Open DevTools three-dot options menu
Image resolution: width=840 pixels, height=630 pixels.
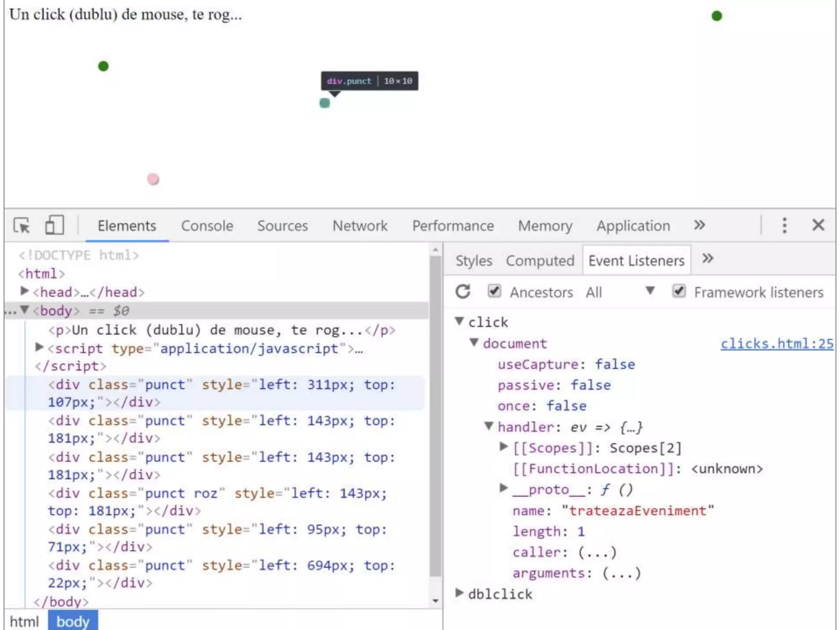click(x=784, y=225)
